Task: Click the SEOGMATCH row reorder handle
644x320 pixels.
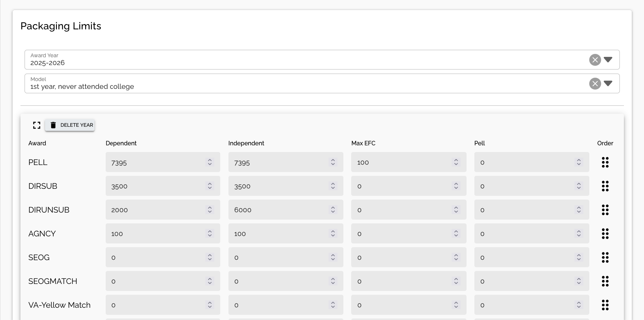Action: pyautogui.click(x=605, y=281)
